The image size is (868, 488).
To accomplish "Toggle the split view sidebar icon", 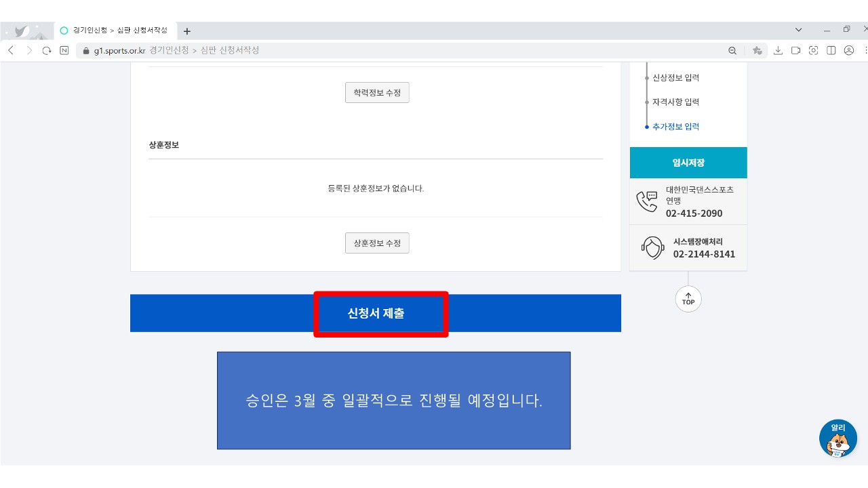I will click(x=831, y=51).
